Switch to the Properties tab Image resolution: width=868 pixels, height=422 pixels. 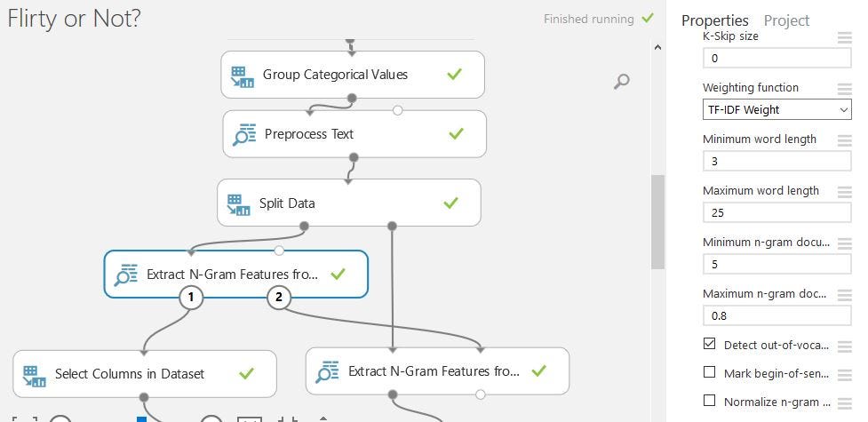[714, 20]
